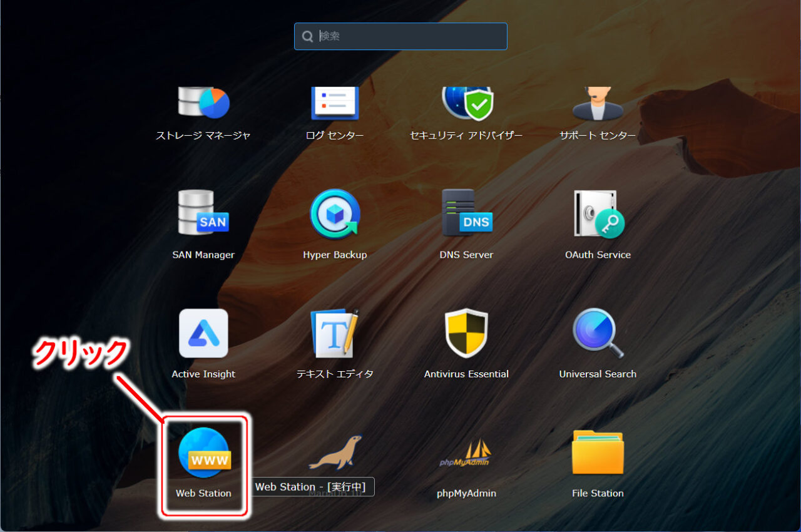Click the テキスト エディタ label
801x532 pixels.
tap(335, 374)
